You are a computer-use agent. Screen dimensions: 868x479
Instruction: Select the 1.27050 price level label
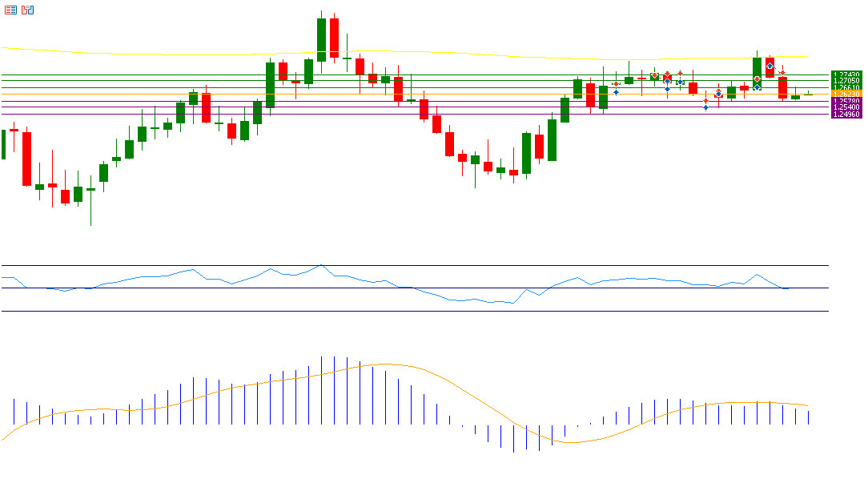pyautogui.click(x=846, y=81)
